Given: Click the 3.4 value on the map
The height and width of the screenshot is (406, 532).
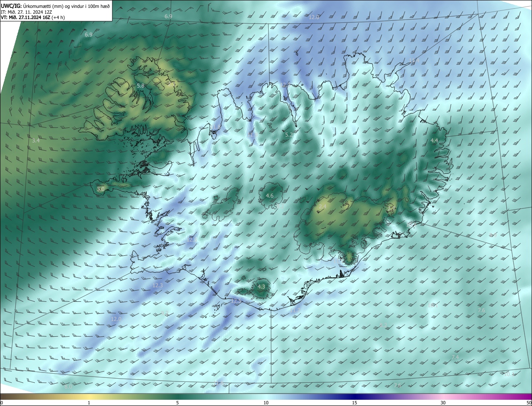Looking at the screenshot, I should pos(36,141).
